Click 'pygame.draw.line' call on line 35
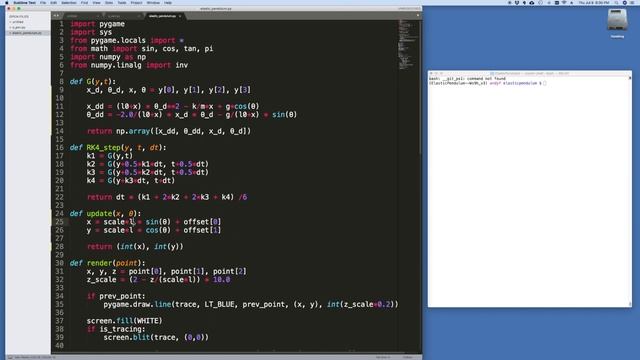The width and height of the screenshot is (640, 360). click(251, 304)
